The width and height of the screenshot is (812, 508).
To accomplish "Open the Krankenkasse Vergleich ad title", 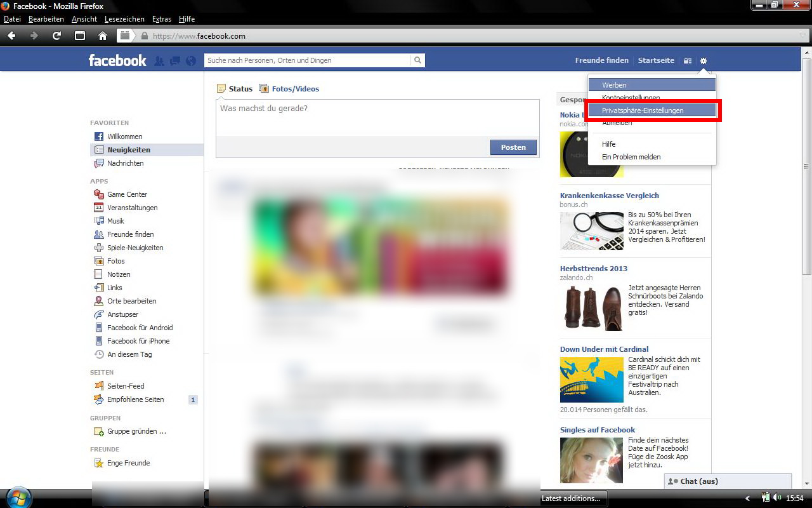I will click(x=610, y=196).
